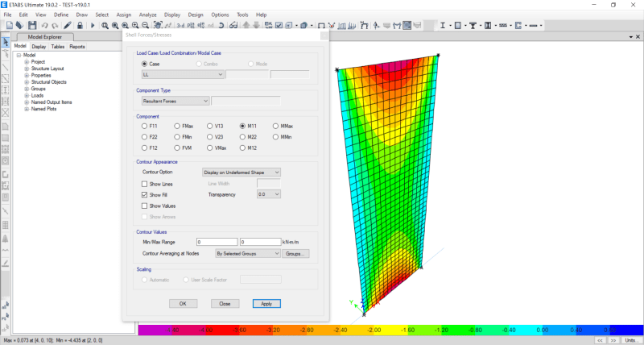Click the Save floppy disk icon

tap(32, 26)
